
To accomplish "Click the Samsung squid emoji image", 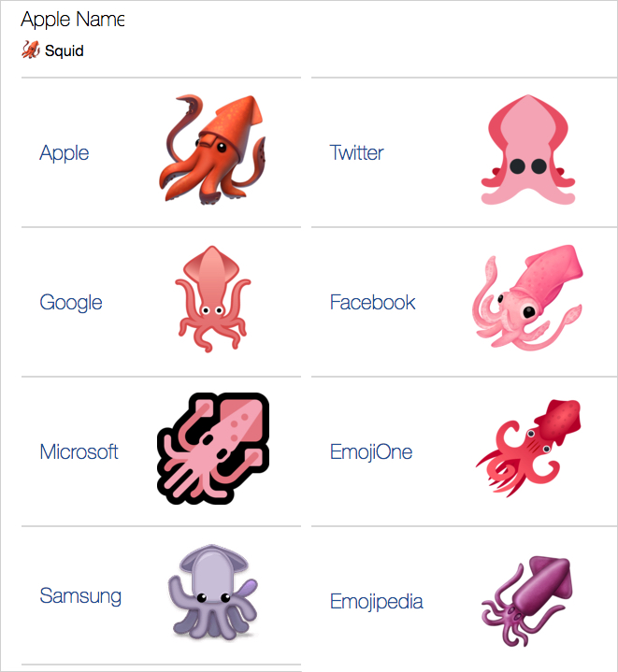I will pyautogui.click(x=213, y=593).
